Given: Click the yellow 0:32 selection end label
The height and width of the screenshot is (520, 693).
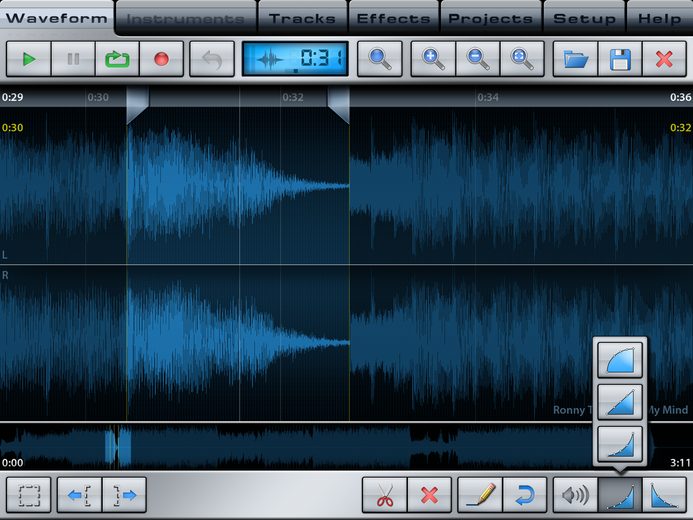Looking at the screenshot, I should click(681, 128).
